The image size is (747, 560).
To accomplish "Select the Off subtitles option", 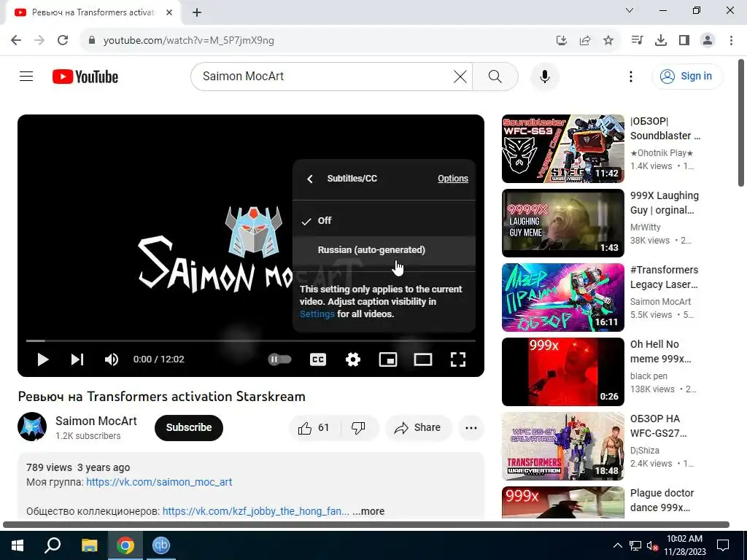I will 384,220.
